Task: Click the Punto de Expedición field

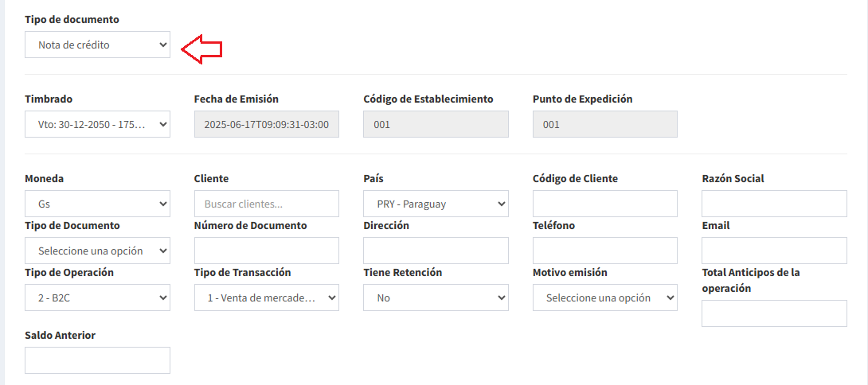Action: coord(605,124)
